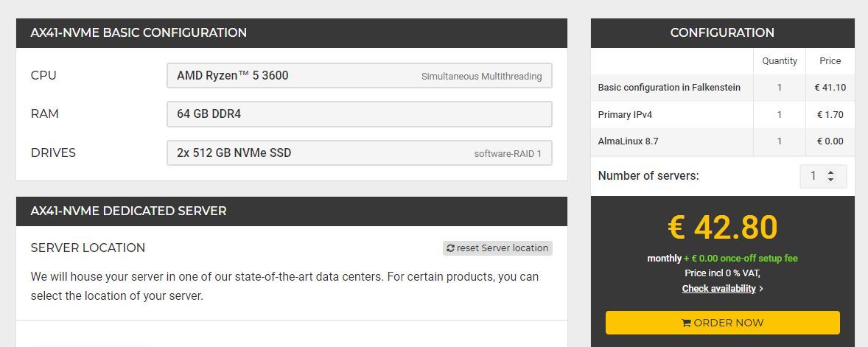Viewport: 868px width, 347px height.
Task: Click the SERVER LOCATION heading
Action: [88, 248]
